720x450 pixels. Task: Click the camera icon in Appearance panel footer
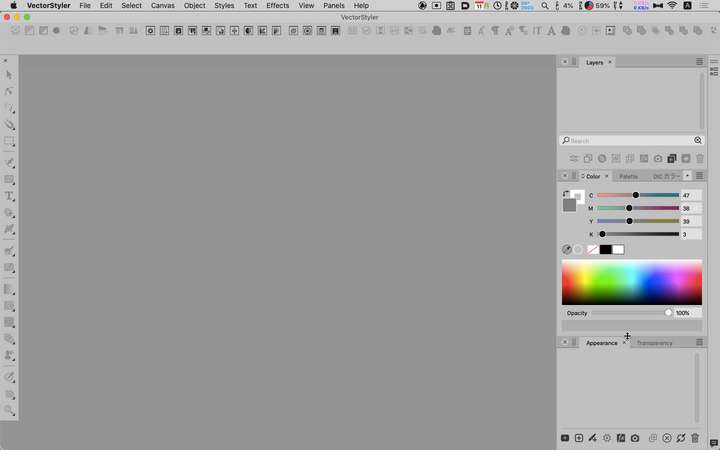pos(635,438)
